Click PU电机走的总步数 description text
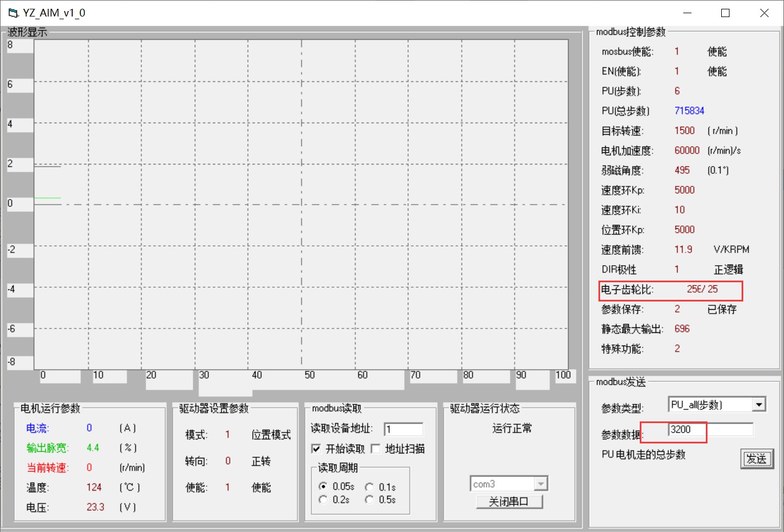The height and width of the screenshot is (532, 784). click(x=644, y=454)
